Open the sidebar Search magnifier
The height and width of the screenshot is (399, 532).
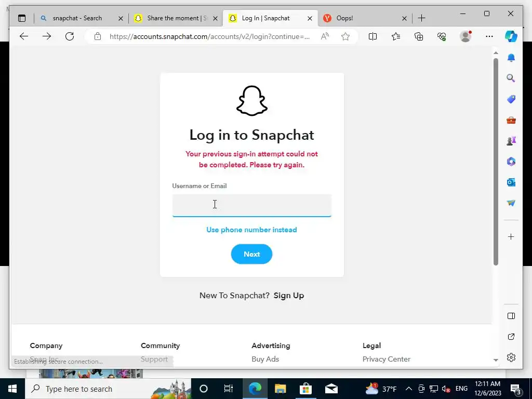pos(511,78)
